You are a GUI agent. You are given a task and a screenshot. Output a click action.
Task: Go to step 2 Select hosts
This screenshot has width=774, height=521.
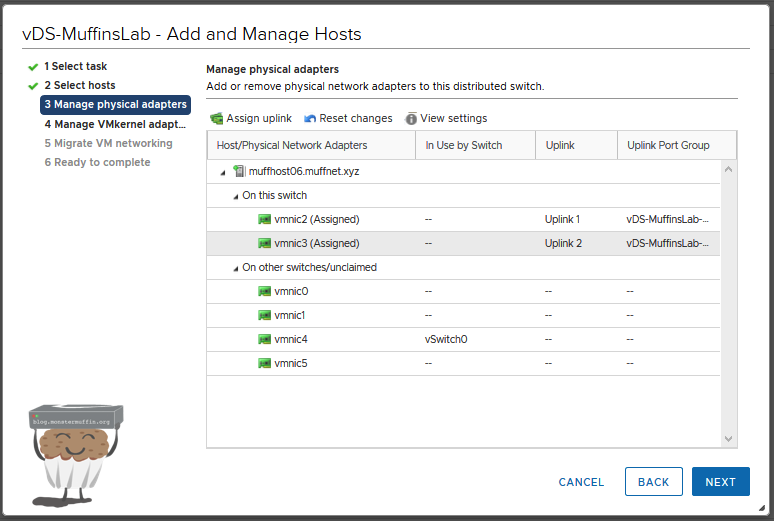[79, 85]
